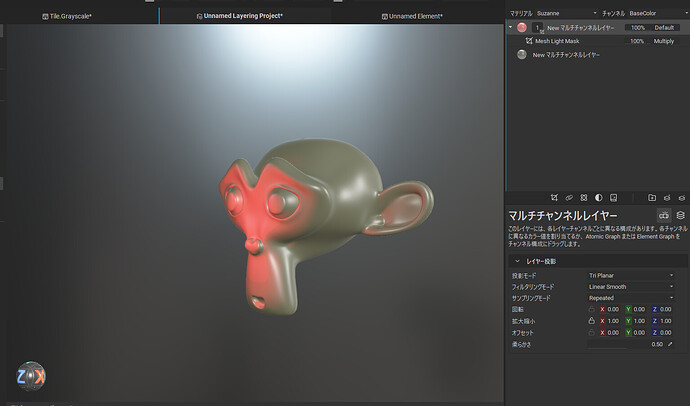Add a new layer folder
Screen dimensions: 690x406
pyautogui.click(x=652, y=198)
